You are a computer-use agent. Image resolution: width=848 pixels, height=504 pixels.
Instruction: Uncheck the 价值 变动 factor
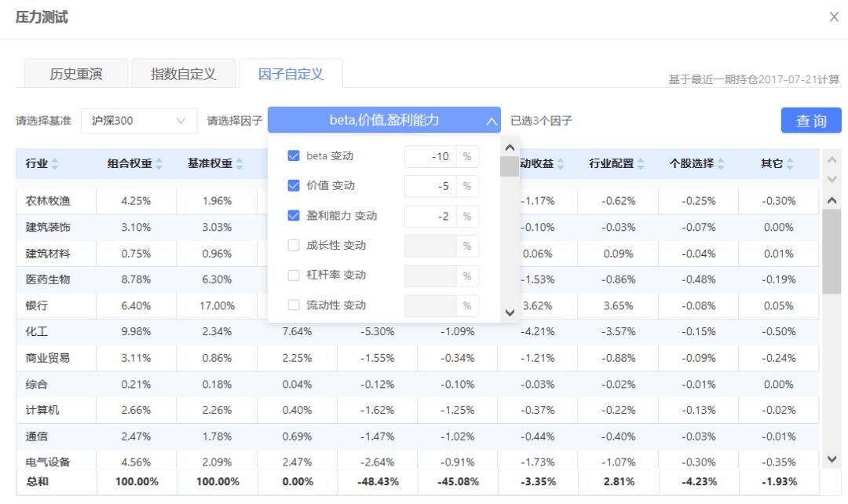[294, 186]
